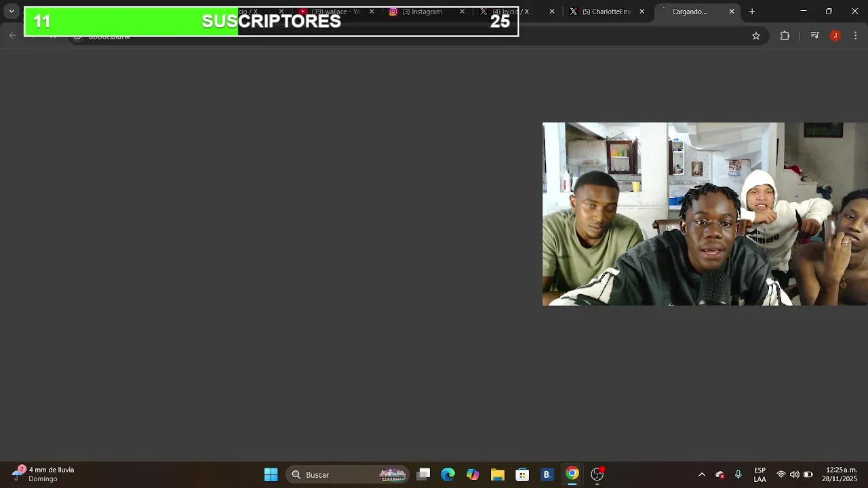Launch Microsoft Edge from taskbar
The height and width of the screenshot is (488, 868).
pyautogui.click(x=448, y=474)
